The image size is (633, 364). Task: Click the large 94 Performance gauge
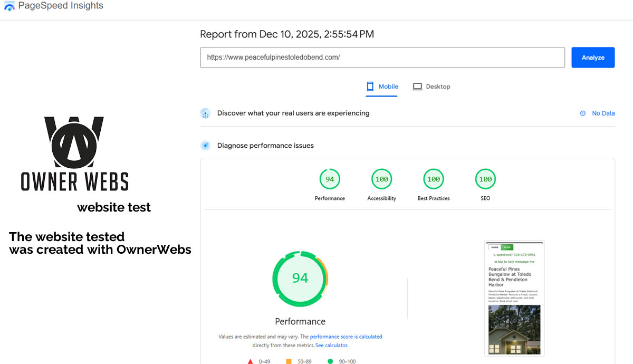click(300, 278)
